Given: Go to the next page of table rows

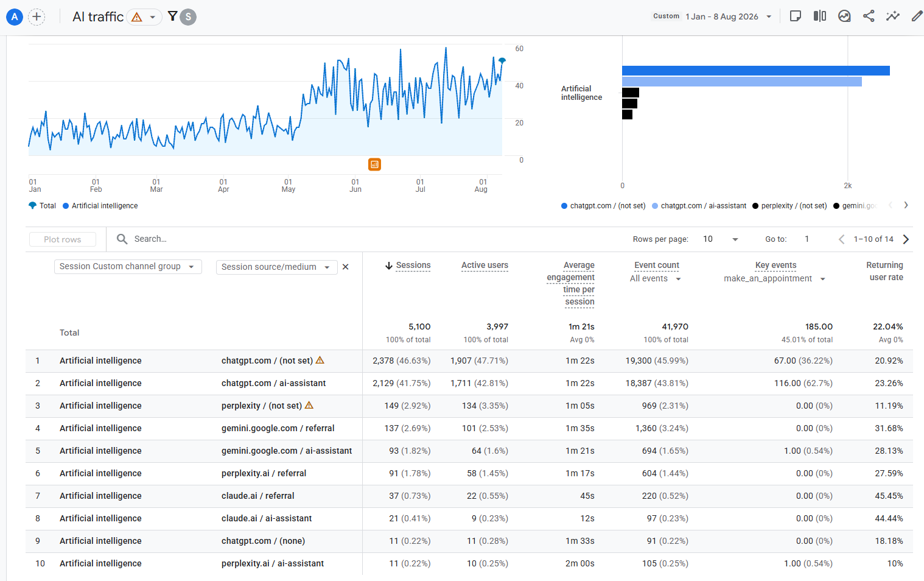Looking at the screenshot, I should click(x=906, y=239).
